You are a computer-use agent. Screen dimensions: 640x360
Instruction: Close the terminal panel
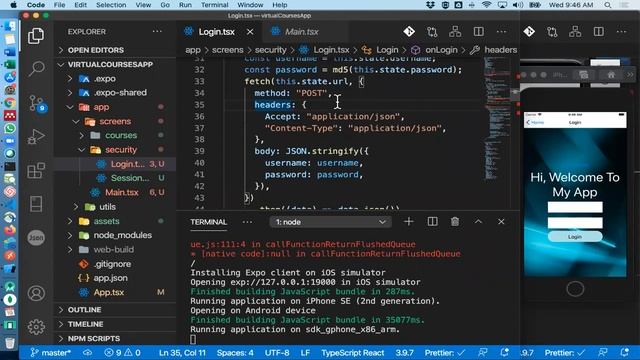(501, 222)
